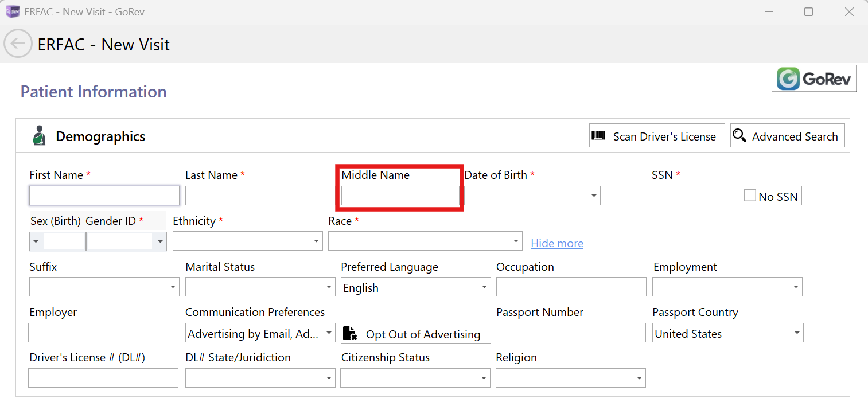Click the back arrow navigation icon
Image resolution: width=868 pixels, height=398 pixels.
[x=18, y=44]
